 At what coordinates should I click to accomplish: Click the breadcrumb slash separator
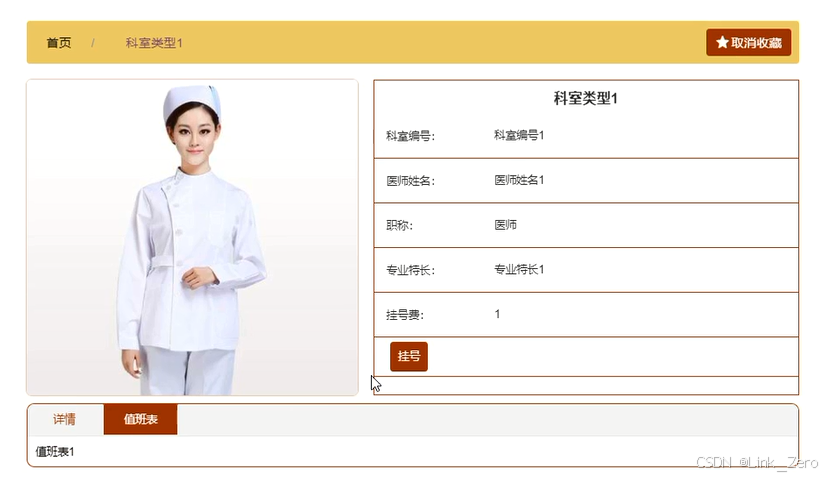click(x=93, y=43)
